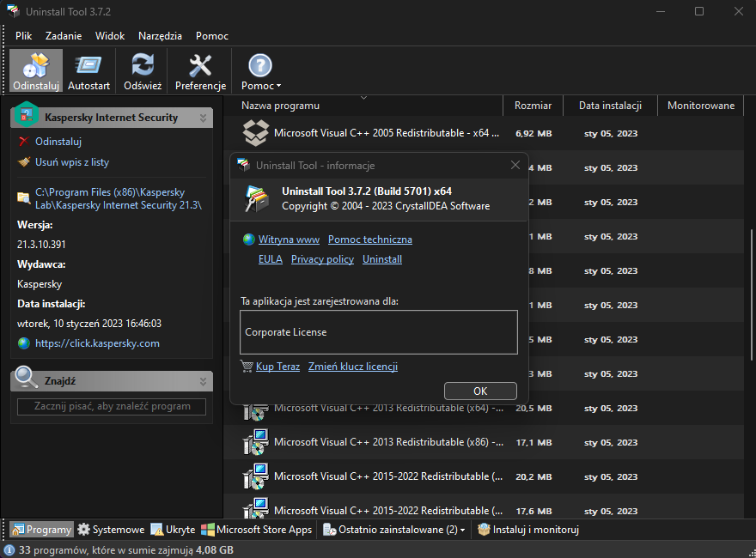This screenshot has width=756, height=558.
Task: Click the broom icon beside Usuń wpis
Action: pos(24,162)
